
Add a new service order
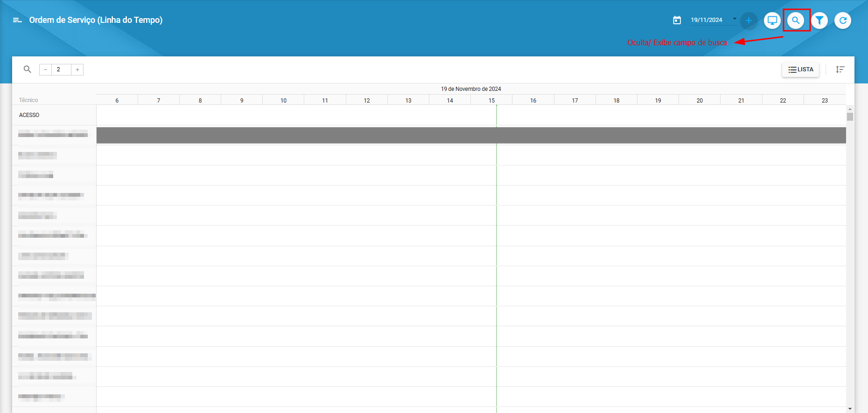click(x=749, y=21)
